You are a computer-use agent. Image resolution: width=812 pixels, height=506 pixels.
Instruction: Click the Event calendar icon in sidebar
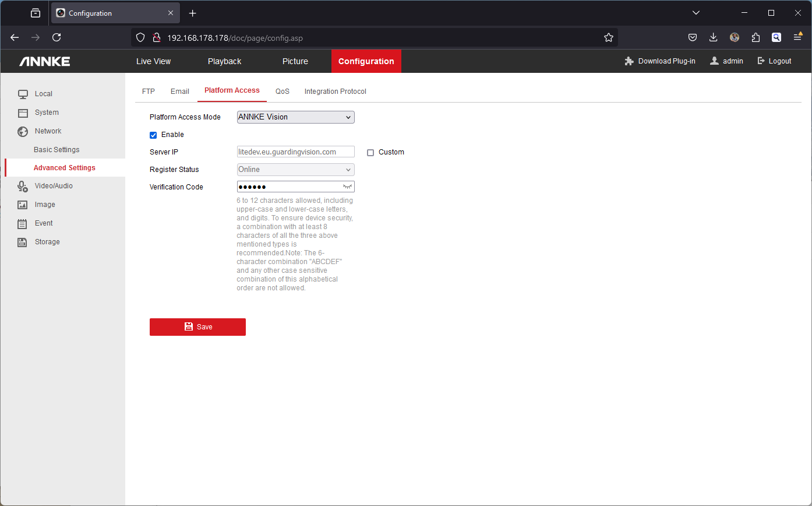pyautogui.click(x=23, y=223)
